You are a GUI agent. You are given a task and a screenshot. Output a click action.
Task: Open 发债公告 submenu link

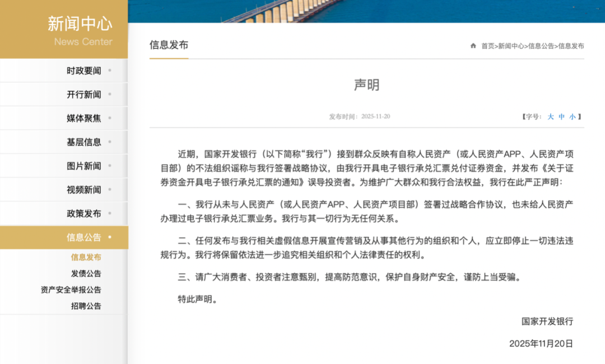[x=86, y=274]
